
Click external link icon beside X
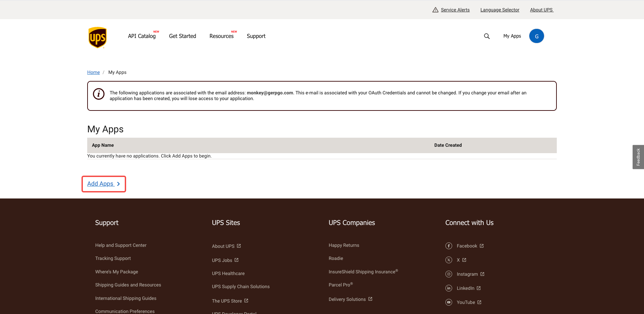tap(464, 260)
